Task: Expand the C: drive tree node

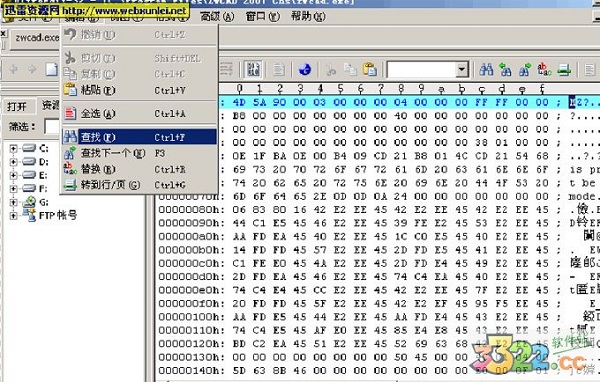Action: pyautogui.click(x=13, y=149)
